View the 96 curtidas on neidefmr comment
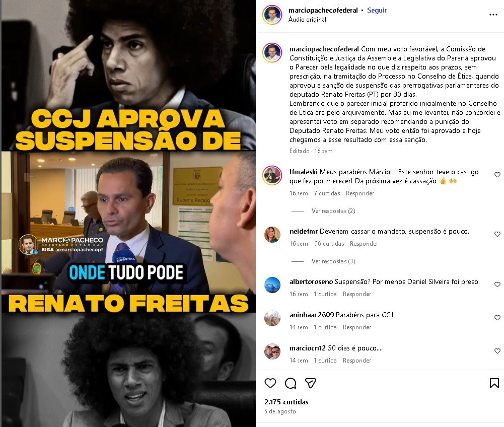Image resolution: width=504 pixels, height=427 pixels. point(329,244)
